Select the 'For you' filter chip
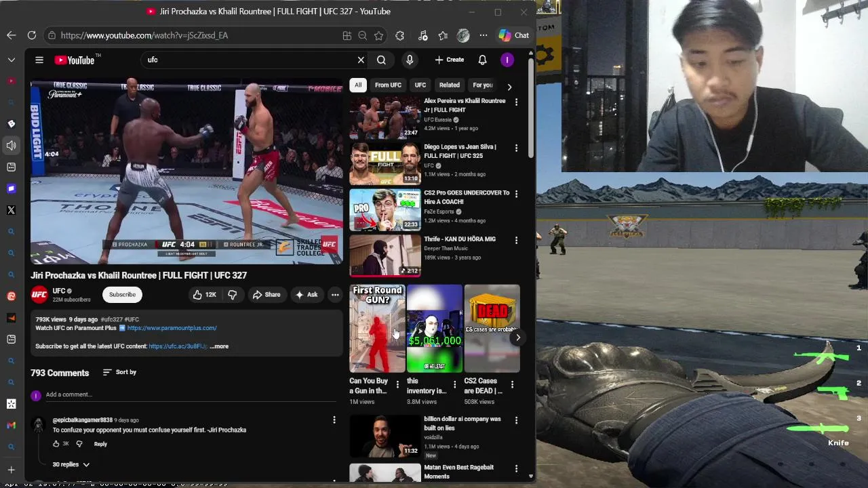This screenshot has height=488, width=868. coord(483,85)
